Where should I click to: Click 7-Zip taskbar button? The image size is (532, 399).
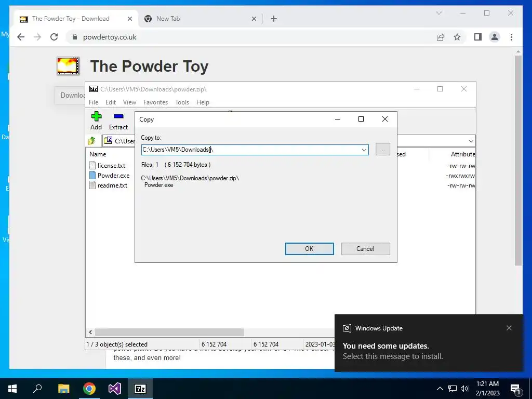[x=140, y=389]
